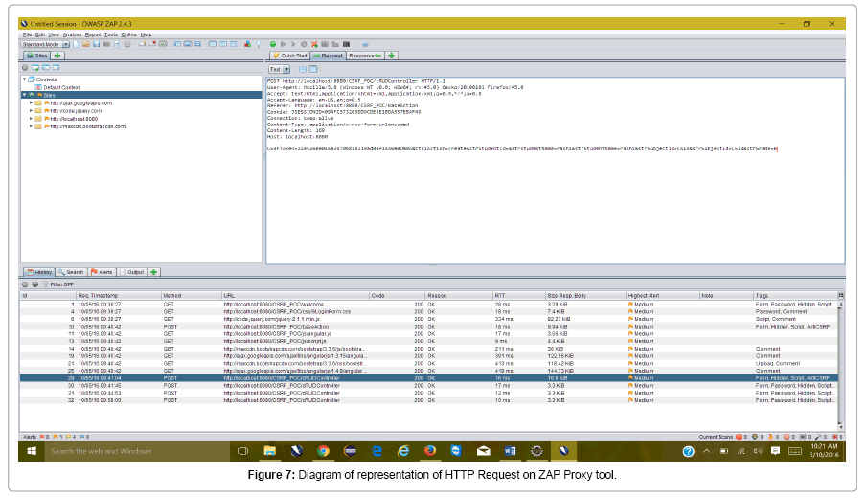
Task: Click the light bulb check-for-updates icon
Action: click(x=258, y=44)
